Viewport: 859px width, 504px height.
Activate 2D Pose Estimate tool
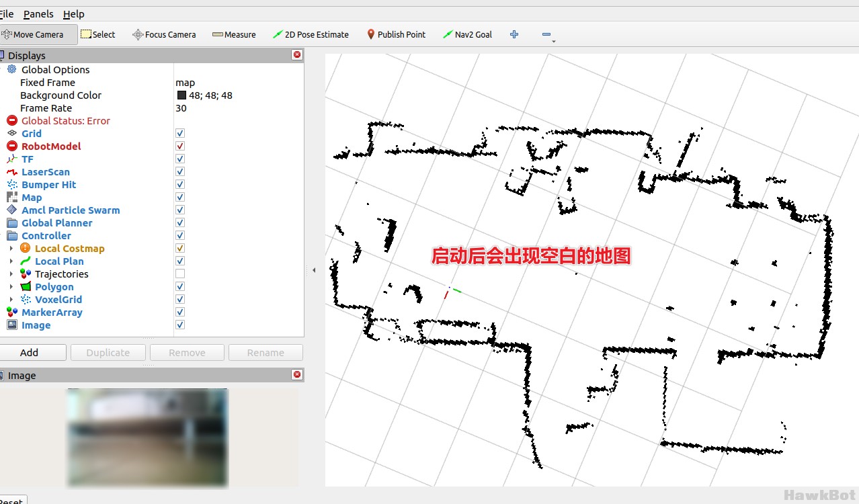point(311,34)
